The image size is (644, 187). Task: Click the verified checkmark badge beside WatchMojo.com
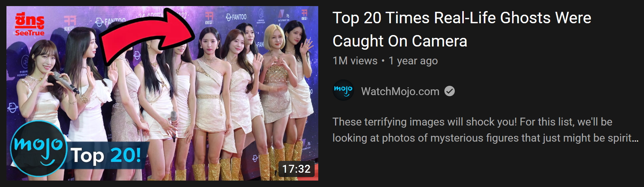point(449,91)
